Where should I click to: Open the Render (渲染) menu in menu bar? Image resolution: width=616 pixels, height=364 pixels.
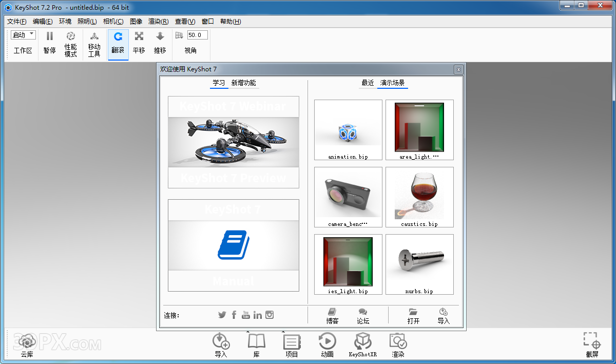point(158,22)
